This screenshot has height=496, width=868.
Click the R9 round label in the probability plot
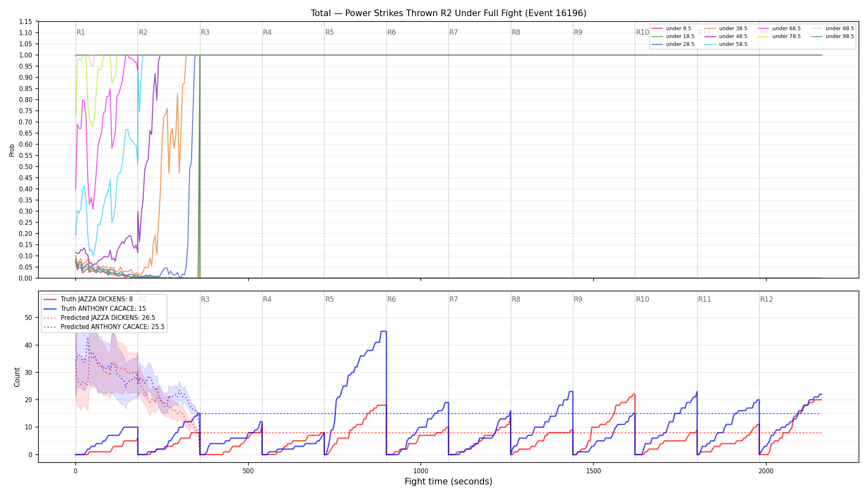pyautogui.click(x=578, y=32)
